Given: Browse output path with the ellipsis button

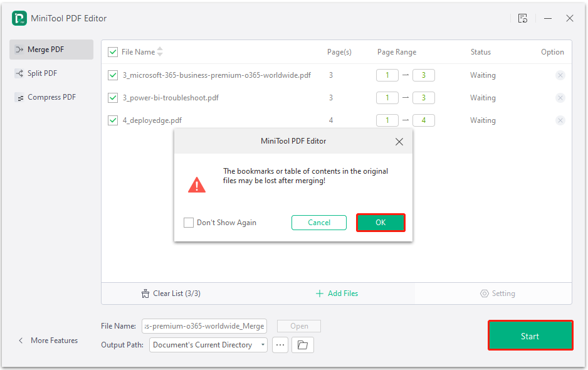Looking at the screenshot, I should 280,345.
